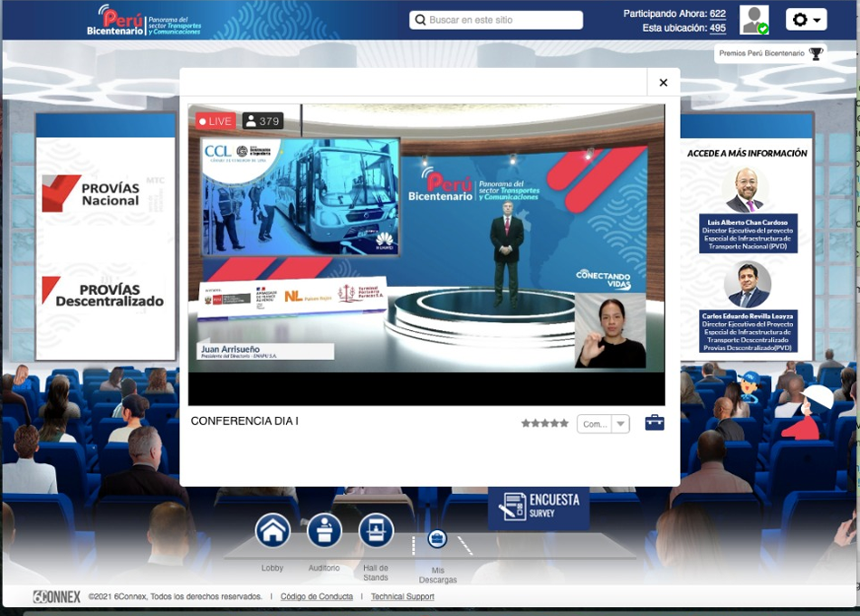The height and width of the screenshot is (616, 860).
Task: Click the 6Connex footer logo
Action: tap(56, 597)
